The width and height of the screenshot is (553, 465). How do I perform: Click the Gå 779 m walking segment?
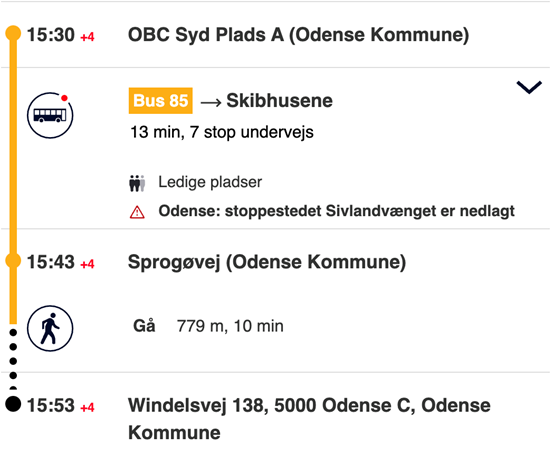208,326
